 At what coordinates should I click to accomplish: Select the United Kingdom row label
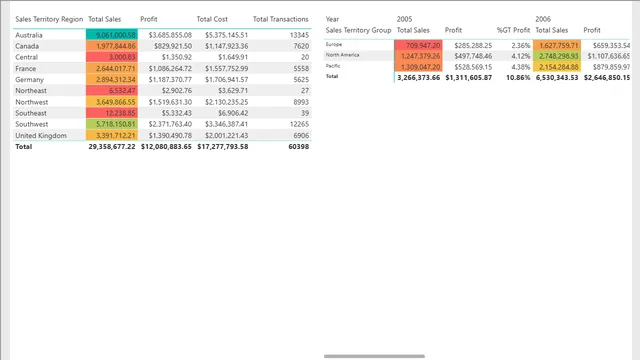tap(41, 136)
